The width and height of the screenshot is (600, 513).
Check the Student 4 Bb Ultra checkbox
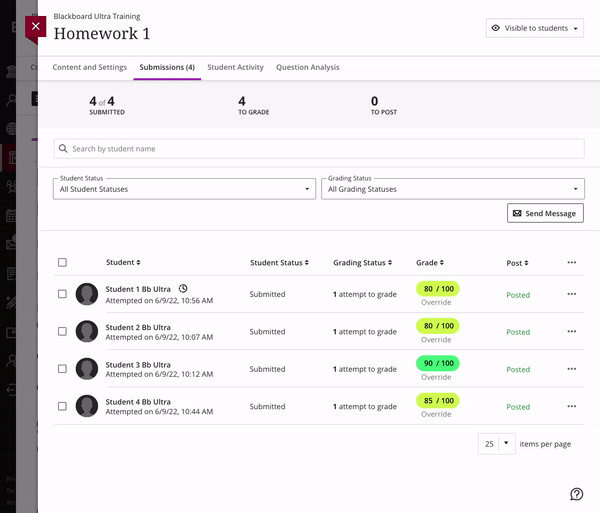pyautogui.click(x=62, y=406)
